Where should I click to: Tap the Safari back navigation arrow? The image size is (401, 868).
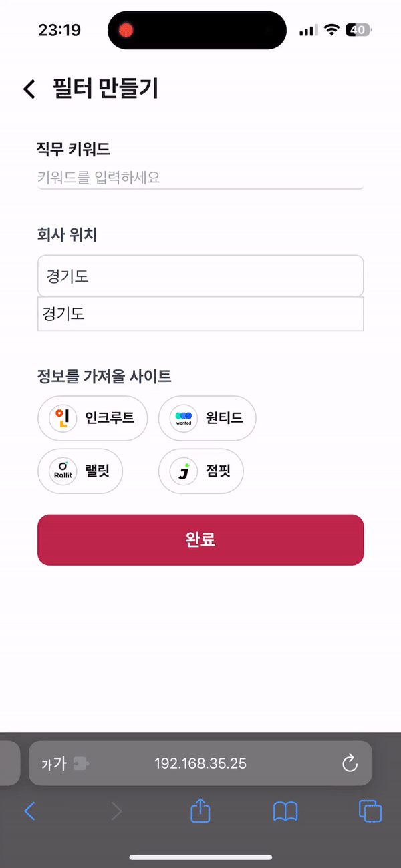click(29, 811)
